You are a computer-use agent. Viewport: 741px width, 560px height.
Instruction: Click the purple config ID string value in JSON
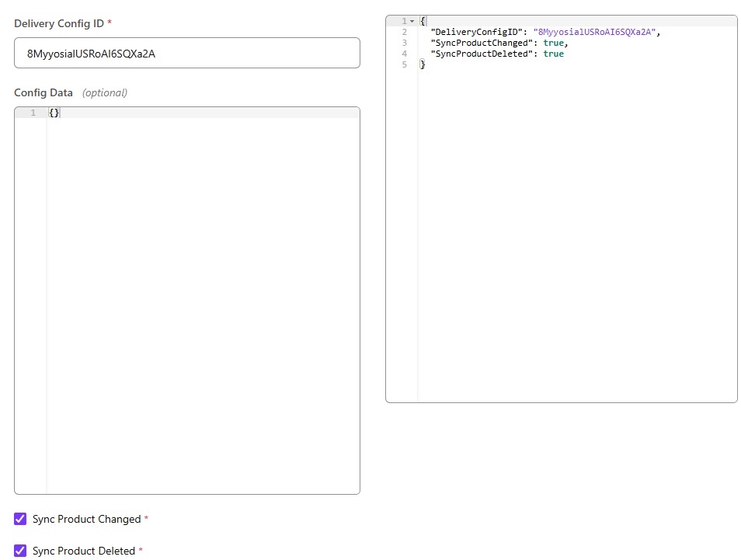coord(595,32)
